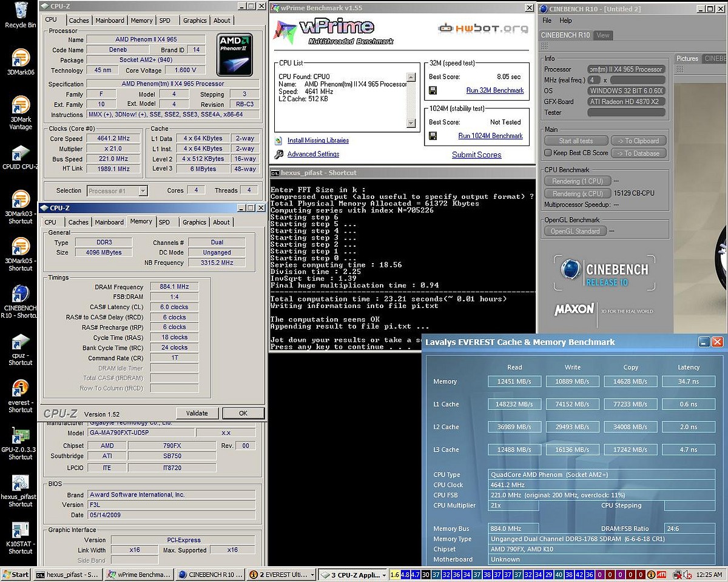This screenshot has height=582, width=728.
Task: Open the SPD tab in the CPU-Z Memory window
Action: (164, 222)
